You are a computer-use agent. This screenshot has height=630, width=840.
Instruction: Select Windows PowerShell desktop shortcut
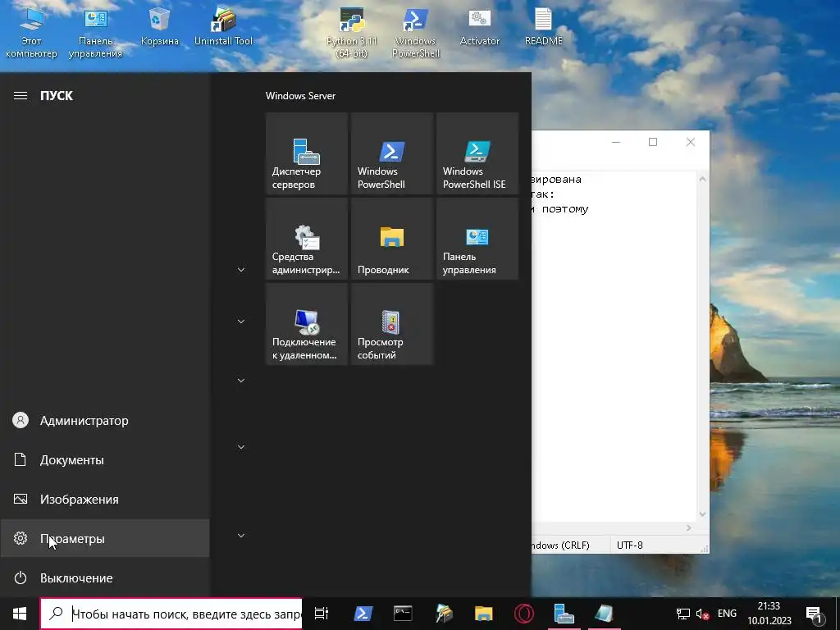coord(416,32)
